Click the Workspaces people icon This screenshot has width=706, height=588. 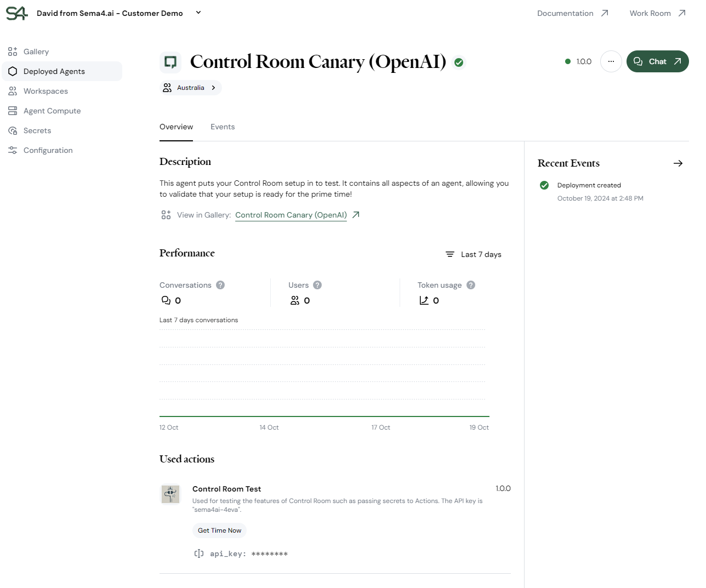coord(13,91)
